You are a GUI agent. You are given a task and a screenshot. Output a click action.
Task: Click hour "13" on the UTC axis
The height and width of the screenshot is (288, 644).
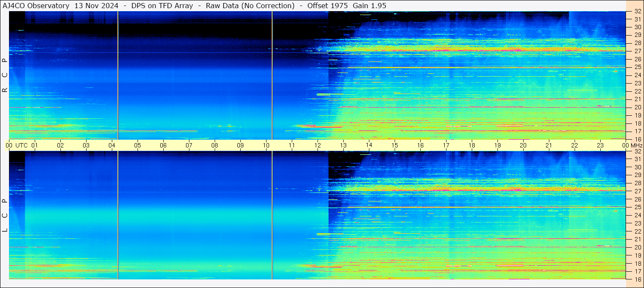[x=343, y=145]
